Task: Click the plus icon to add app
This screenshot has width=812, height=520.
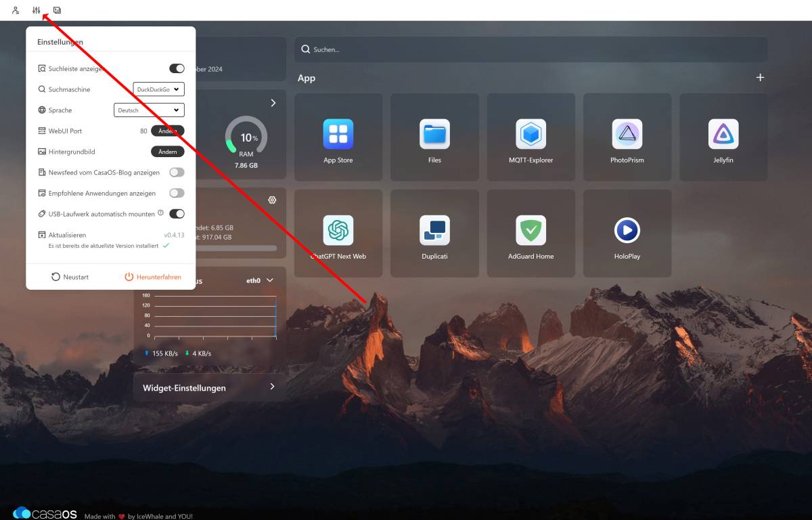Action: tap(760, 78)
